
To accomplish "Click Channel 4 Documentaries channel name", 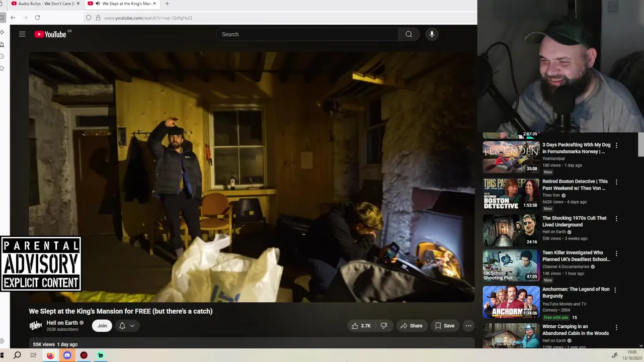I will (566, 266).
